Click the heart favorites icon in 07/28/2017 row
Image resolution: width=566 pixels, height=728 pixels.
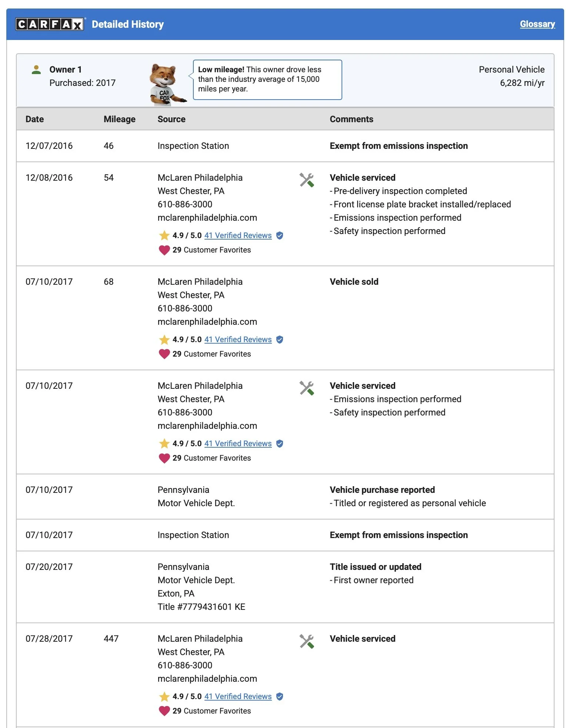(x=164, y=711)
